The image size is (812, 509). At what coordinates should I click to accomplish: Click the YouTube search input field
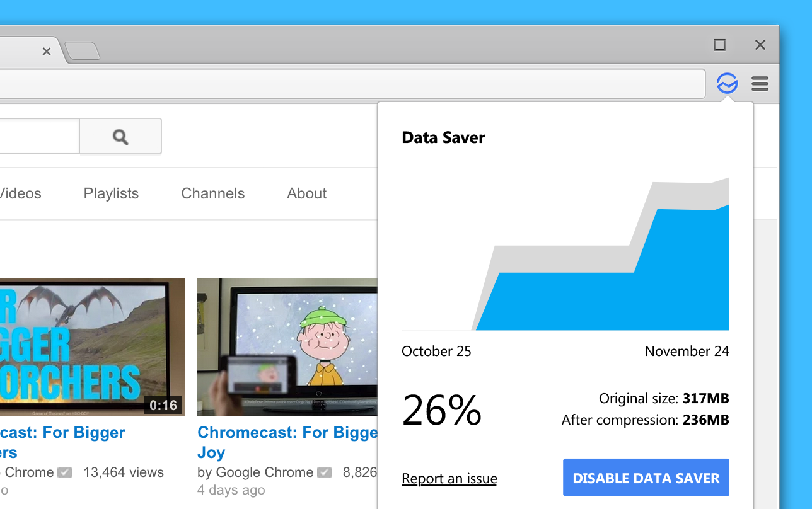coord(38,136)
